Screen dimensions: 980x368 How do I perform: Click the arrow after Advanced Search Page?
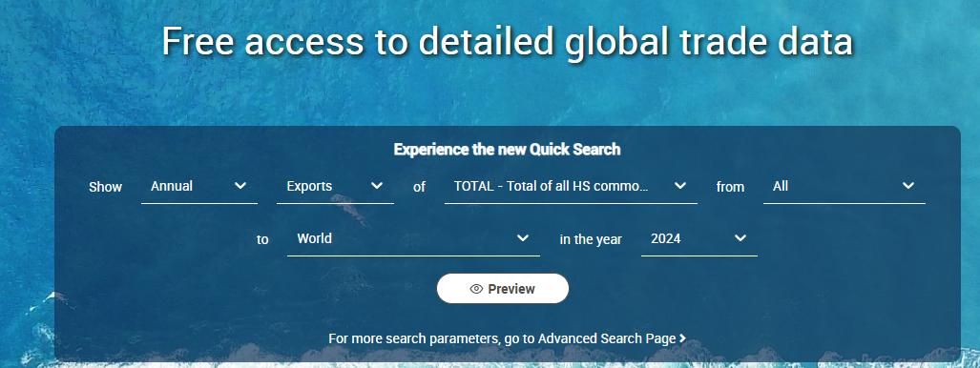682,338
